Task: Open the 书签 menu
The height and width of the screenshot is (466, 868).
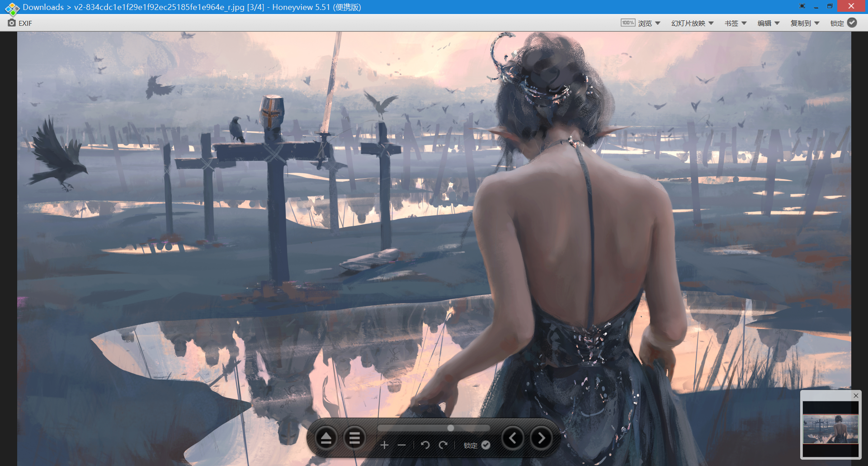Action: 731,23
